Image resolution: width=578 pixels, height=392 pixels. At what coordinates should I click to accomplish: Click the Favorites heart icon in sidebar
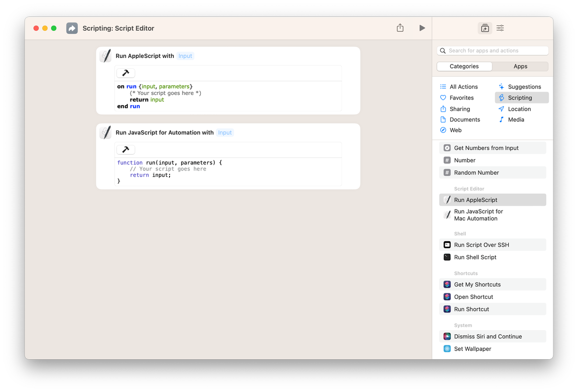(443, 98)
